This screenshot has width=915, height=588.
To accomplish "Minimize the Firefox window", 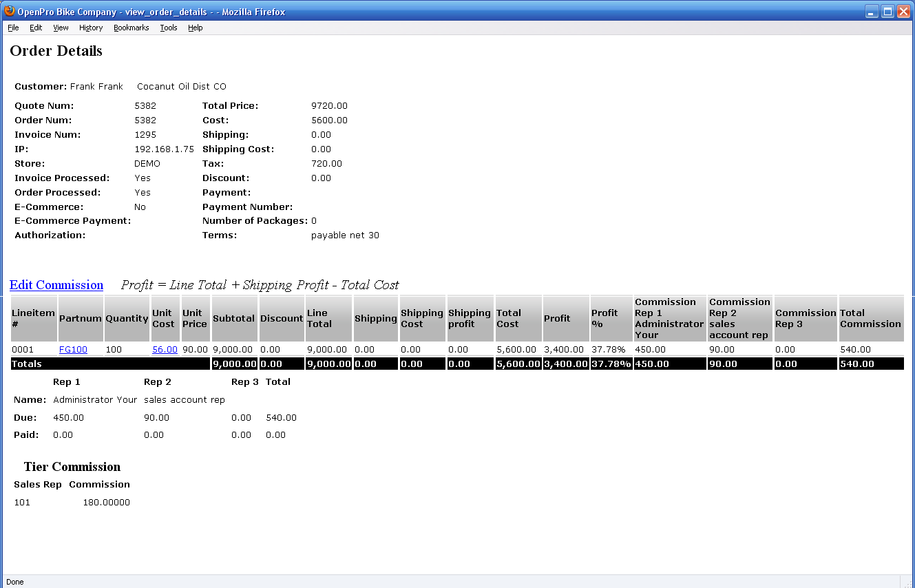I will (872, 12).
